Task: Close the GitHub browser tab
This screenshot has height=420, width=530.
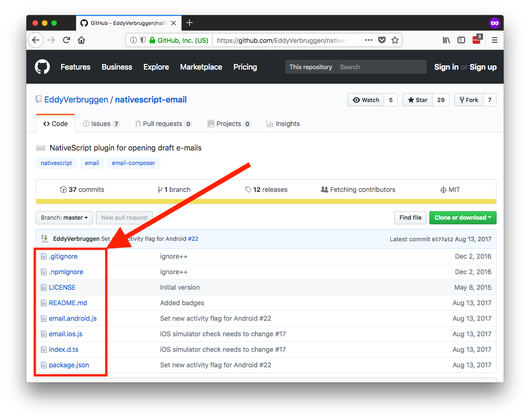Action: 174,23
